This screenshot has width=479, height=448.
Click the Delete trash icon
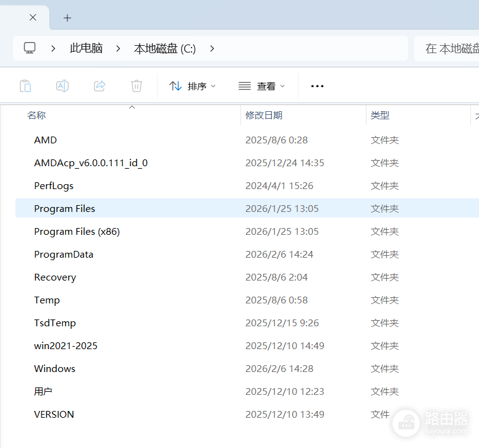(x=137, y=86)
